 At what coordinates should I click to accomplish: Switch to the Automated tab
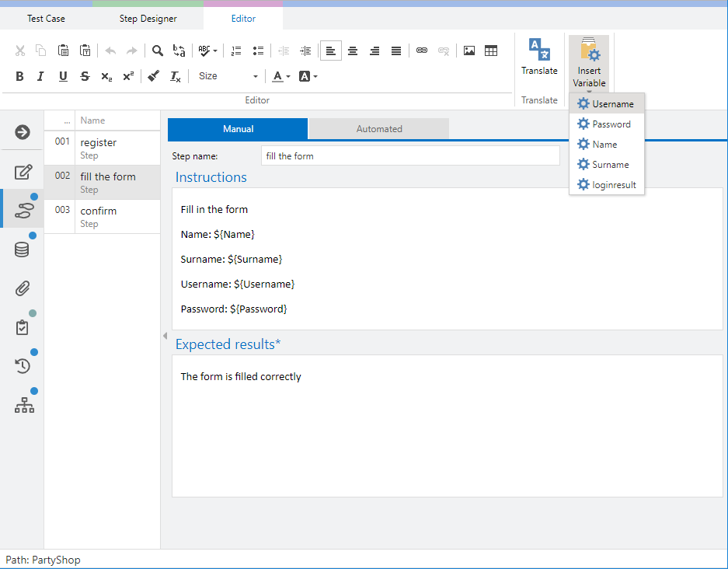pyautogui.click(x=378, y=128)
